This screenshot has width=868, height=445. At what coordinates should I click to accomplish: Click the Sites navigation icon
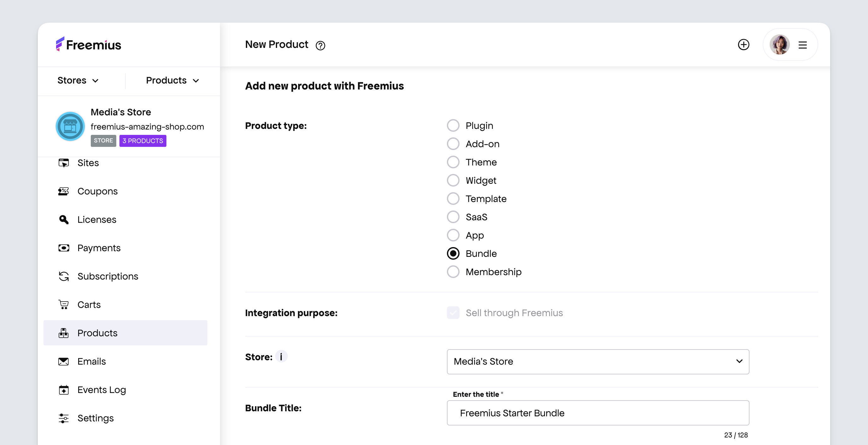pyautogui.click(x=64, y=162)
